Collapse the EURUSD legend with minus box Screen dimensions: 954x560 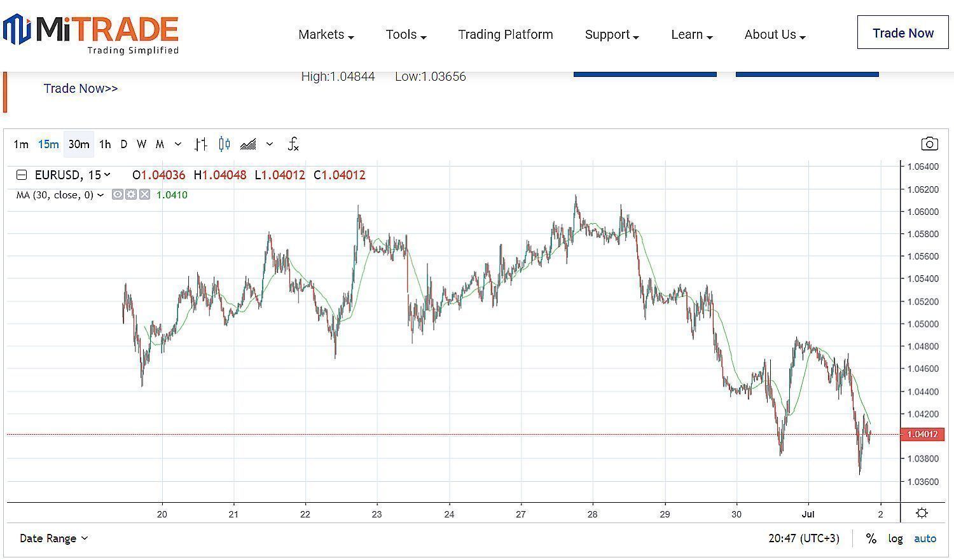(22, 175)
